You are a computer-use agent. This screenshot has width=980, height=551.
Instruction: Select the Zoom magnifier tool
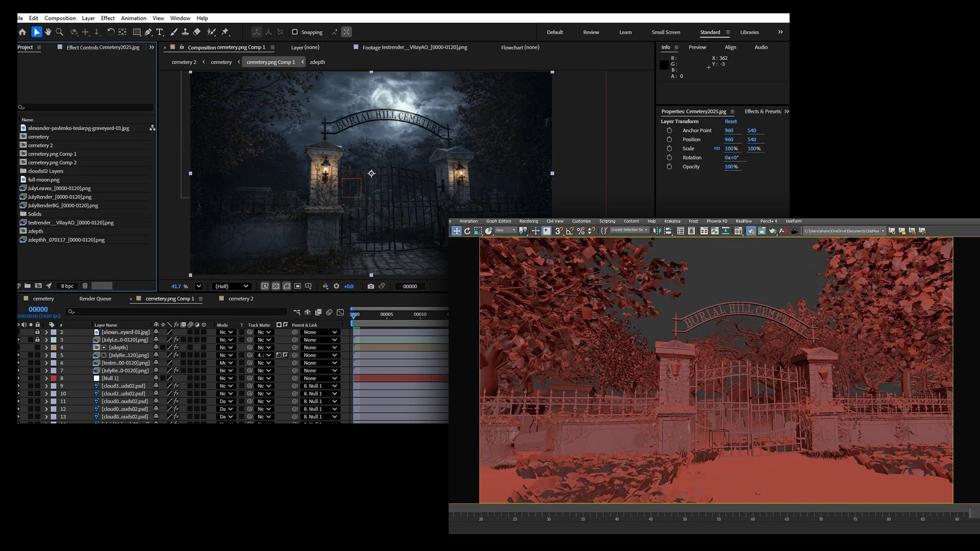click(59, 32)
